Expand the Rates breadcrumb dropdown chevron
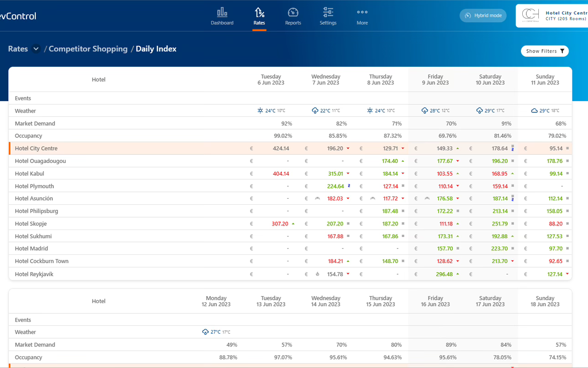588x368 pixels. pyautogui.click(x=36, y=49)
